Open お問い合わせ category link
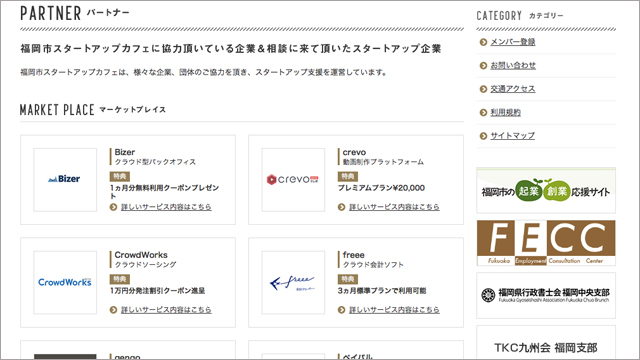Screen dimensions: 640x360 tap(513, 65)
